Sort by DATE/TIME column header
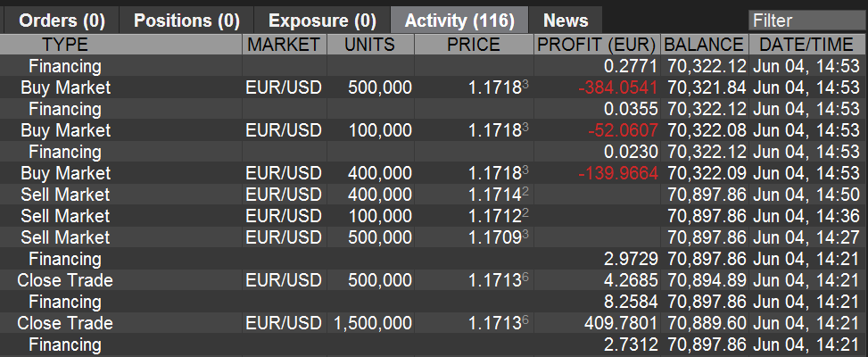The height and width of the screenshot is (357, 868). 806,45
